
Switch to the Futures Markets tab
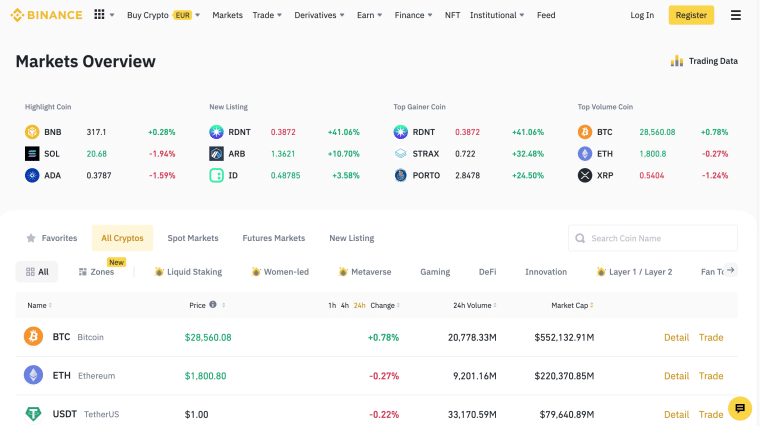click(274, 238)
